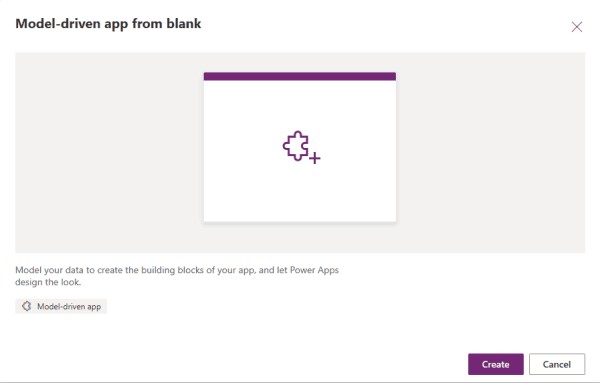Click the 'Model your data' description line
Screen dimensions: 600x383
[177, 270]
